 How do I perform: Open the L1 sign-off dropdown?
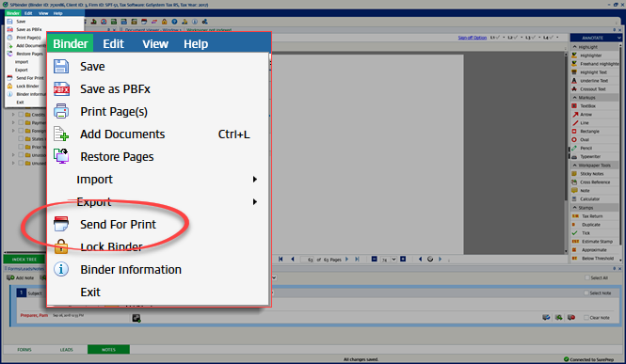[x=504, y=38]
